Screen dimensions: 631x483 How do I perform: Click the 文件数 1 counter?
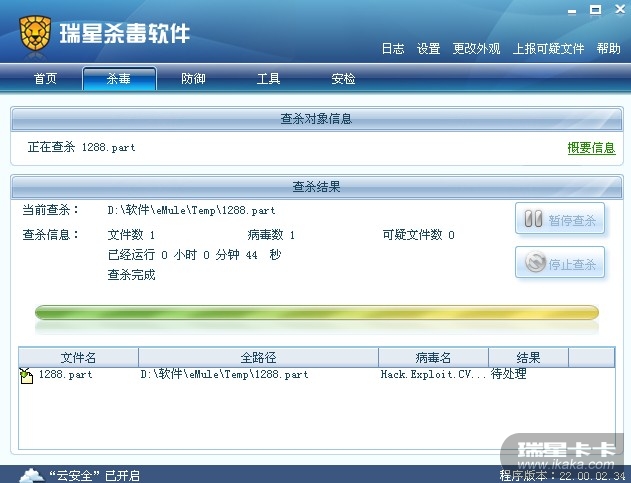tap(131, 235)
